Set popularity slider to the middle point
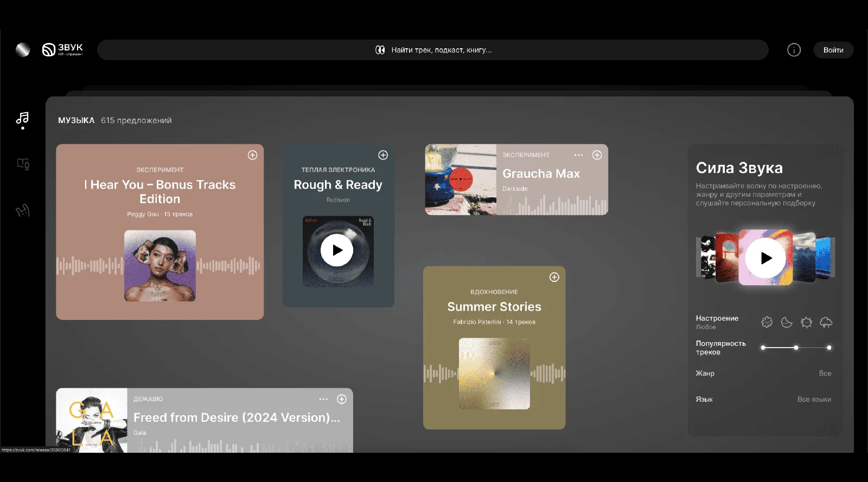This screenshot has width=868, height=482. pos(796,348)
